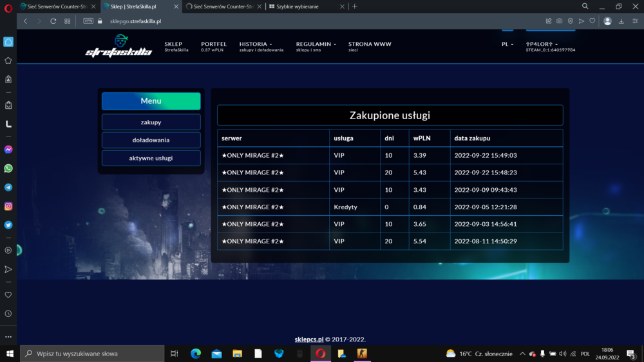Go back to previous page
This screenshot has width=644, height=362.
(26, 21)
